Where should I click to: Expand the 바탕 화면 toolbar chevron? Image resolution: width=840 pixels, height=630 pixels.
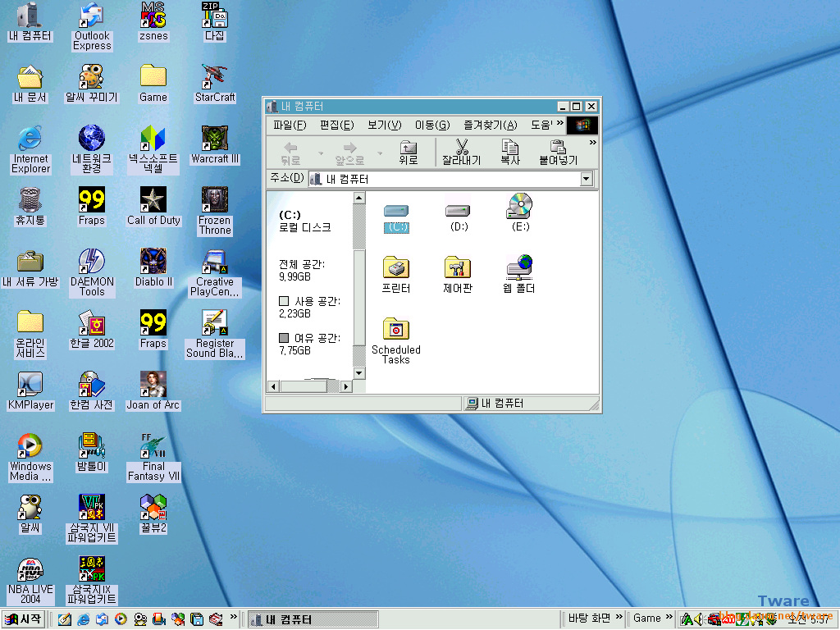point(619,617)
